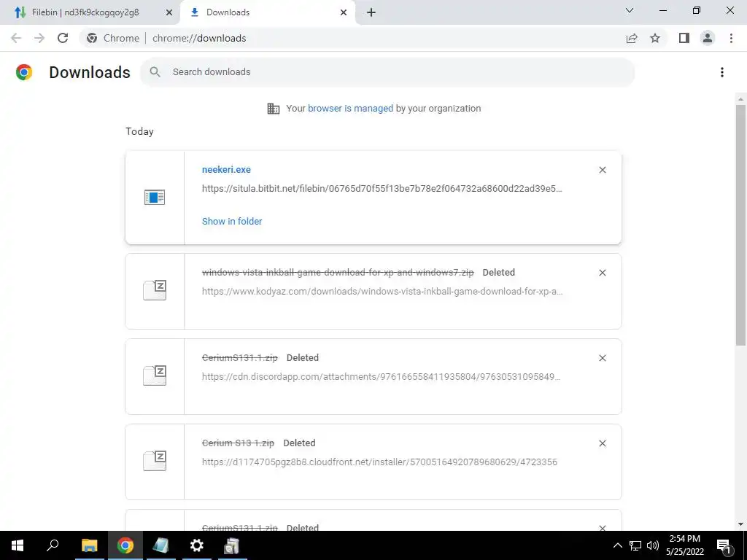The image size is (747, 560).
Task: Click the cloudfront.net installer URL
Action: point(379,462)
